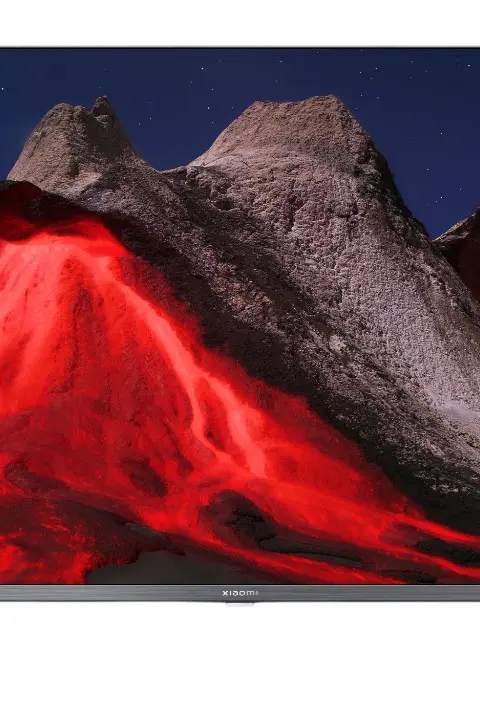This screenshot has width=480, height=725.
Task: Click the Xiaomi logo on the bezel
Action: point(240,593)
